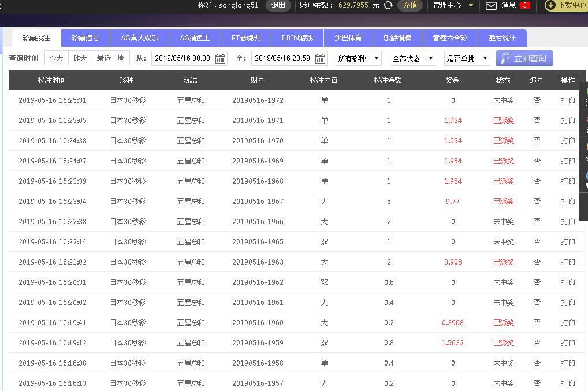The height and width of the screenshot is (391, 588).
Task: Click the account balance 629.7955
Action: (353, 5)
